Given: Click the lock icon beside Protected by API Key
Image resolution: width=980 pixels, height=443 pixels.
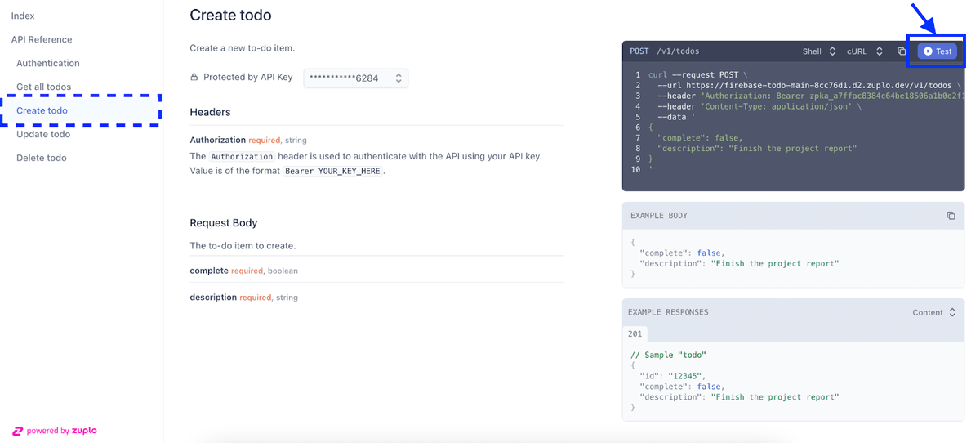Looking at the screenshot, I should coord(194,78).
